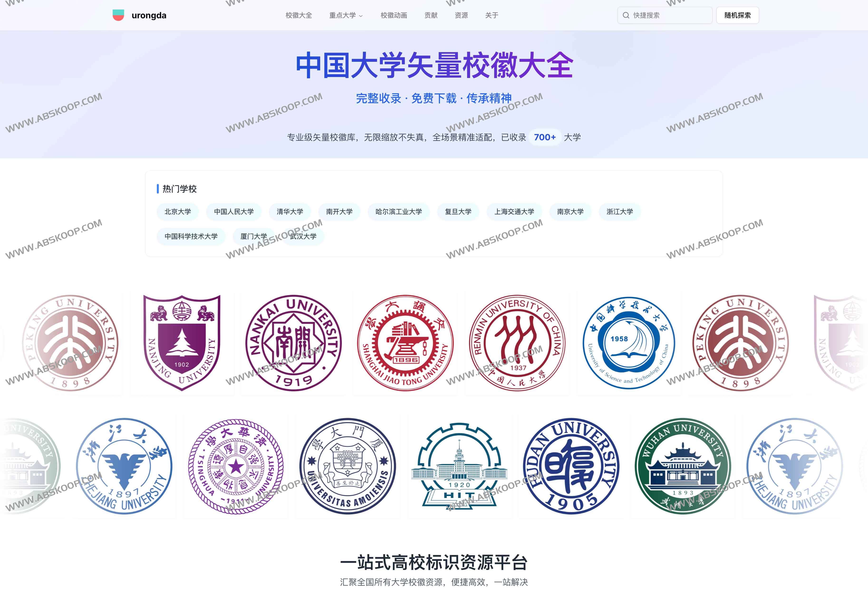
Task: Open the 资源 page link
Action: [462, 15]
